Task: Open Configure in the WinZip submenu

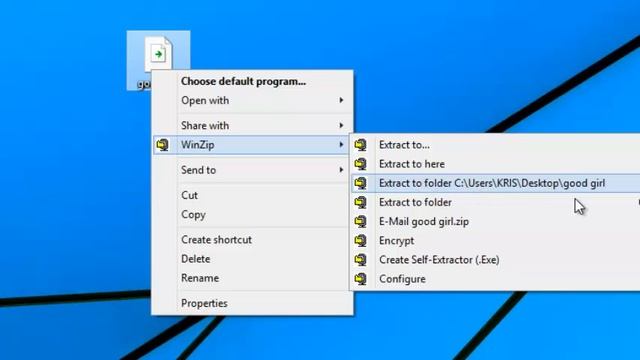Action: tap(496, 279)
